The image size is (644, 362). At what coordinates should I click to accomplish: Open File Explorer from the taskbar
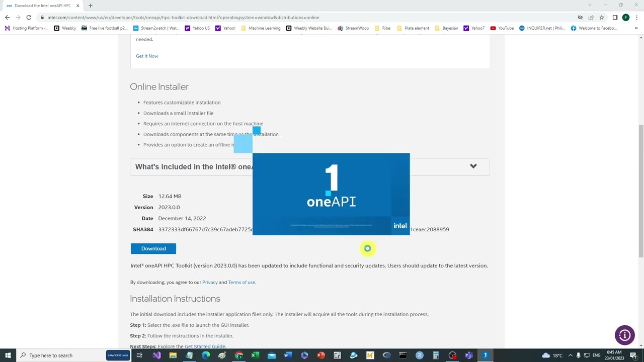(x=173, y=355)
